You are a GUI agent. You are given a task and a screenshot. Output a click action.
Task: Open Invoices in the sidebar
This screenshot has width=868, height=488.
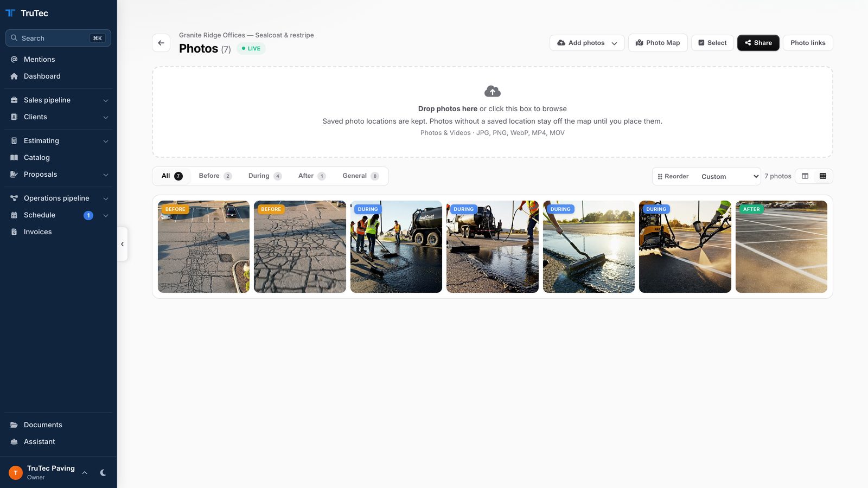point(59,232)
